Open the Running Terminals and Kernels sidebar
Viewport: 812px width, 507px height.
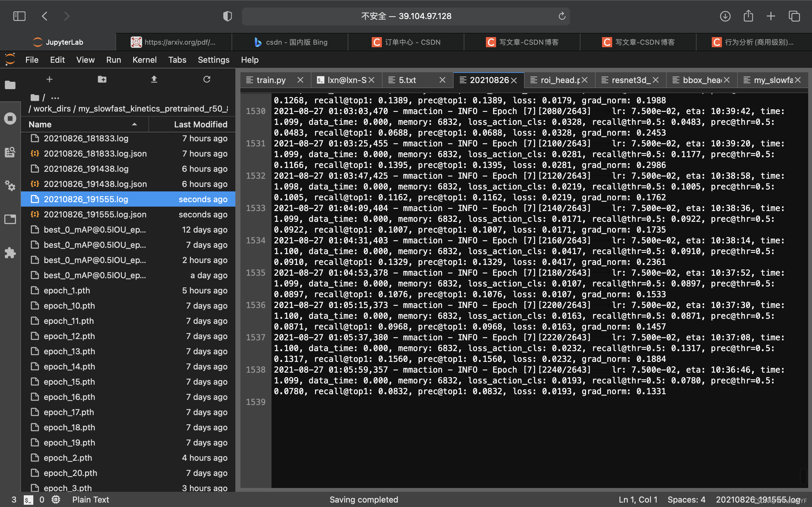pyautogui.click(x=10, y=119)
